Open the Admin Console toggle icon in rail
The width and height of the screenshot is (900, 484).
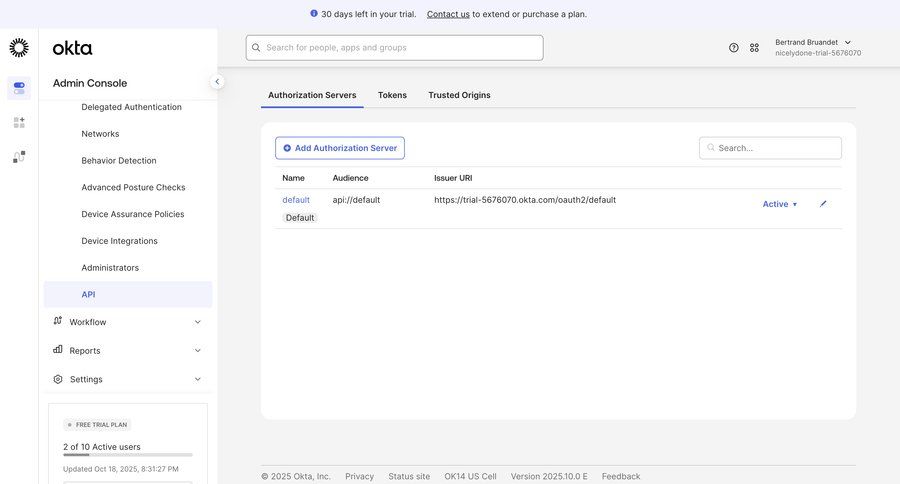19,88
